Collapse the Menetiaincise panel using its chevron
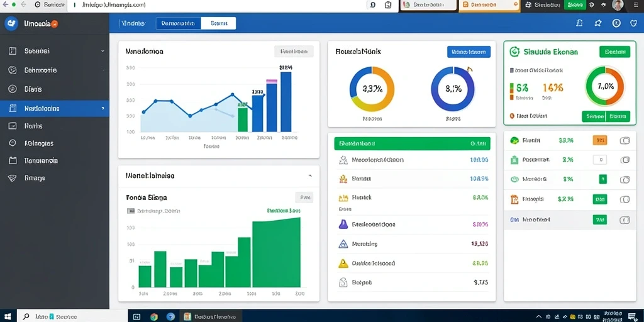 (310, 176)
